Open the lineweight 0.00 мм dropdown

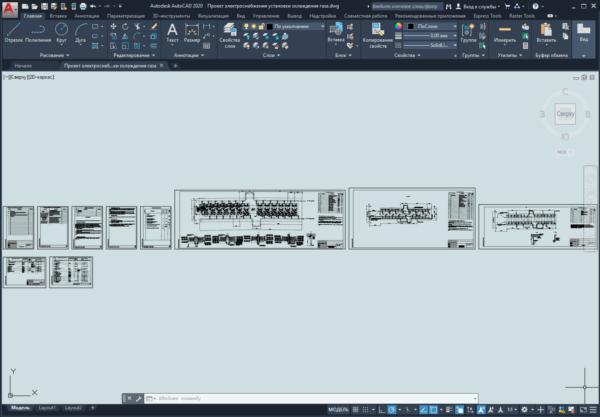(430, 36)
